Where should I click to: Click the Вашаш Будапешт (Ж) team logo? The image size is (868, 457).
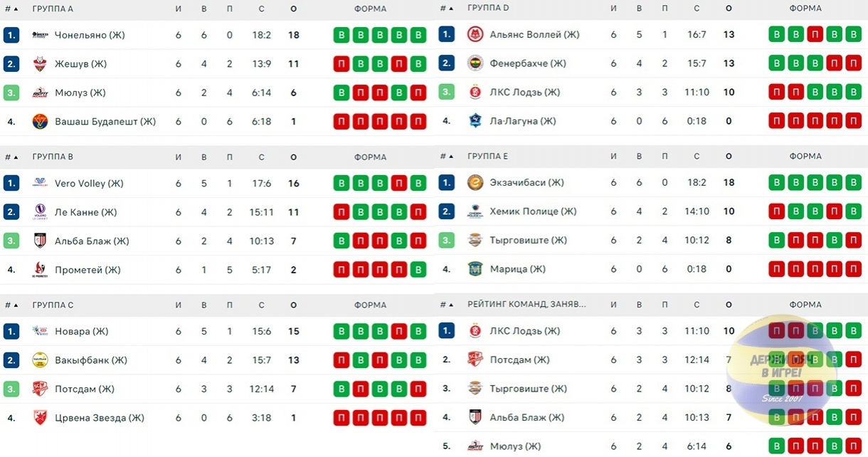point(40,122)
